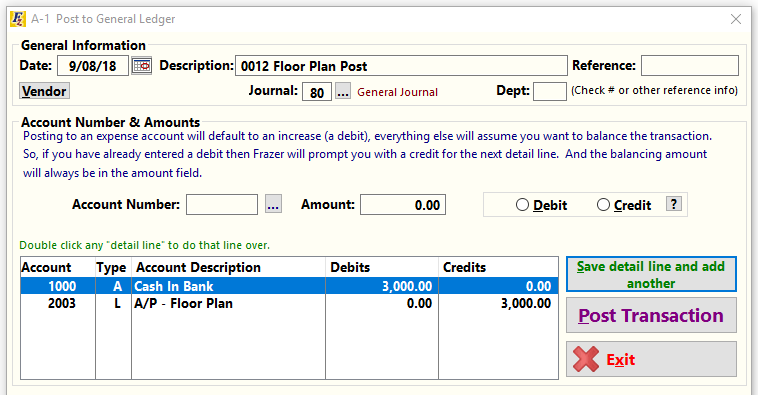This screenshot has height=395, width=758.
Task: Open account number lookup ellipsis button
Action: pos(273,205)
